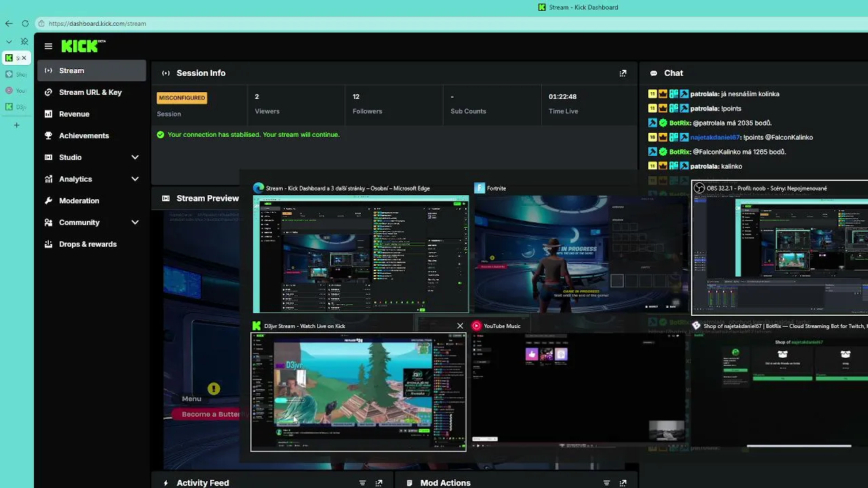Click the Edge icon in the switcher title

coord(258,188)
